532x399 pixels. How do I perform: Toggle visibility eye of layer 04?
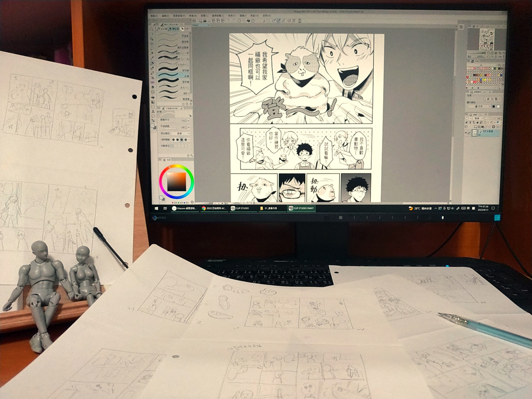466,133
